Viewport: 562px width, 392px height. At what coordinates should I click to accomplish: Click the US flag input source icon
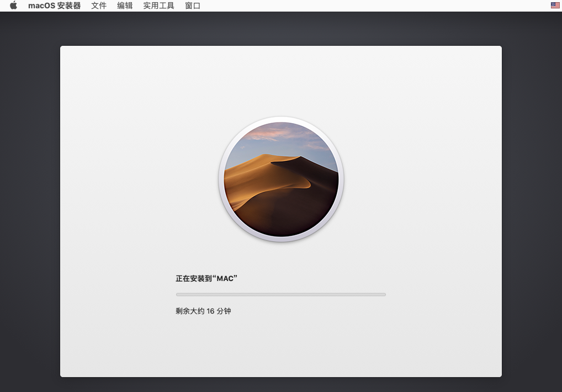pyautogui.click(x=555, y=6)
